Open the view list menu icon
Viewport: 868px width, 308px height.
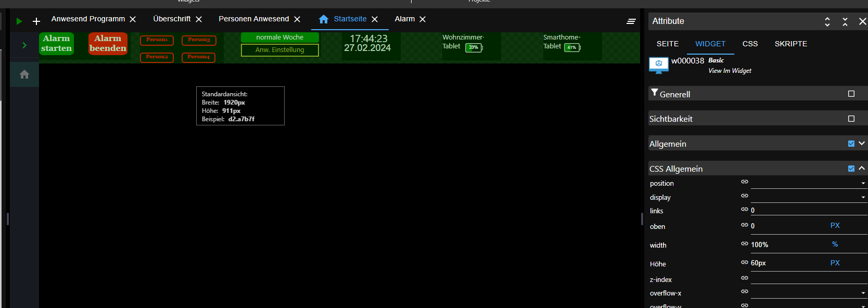click(x=631, y=21)
